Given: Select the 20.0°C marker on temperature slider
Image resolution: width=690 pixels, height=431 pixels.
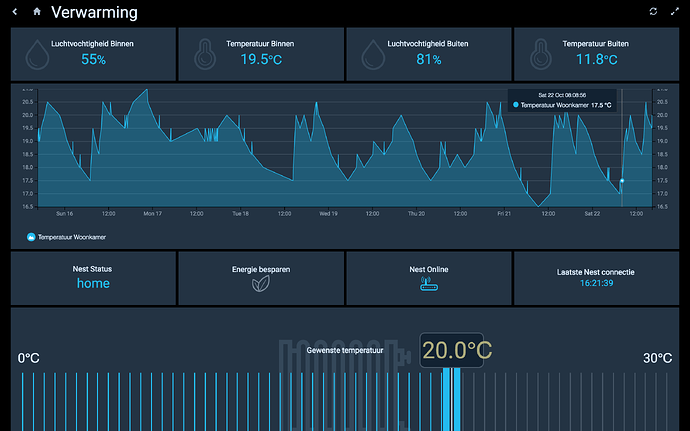Looking at the screenshot, I should click(x=451, y=400).
